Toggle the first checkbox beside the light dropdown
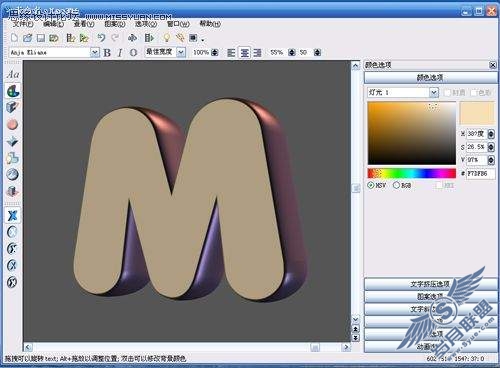Image resolution: width=500 pixels, height=368 pixels. (x=447, y=92)
